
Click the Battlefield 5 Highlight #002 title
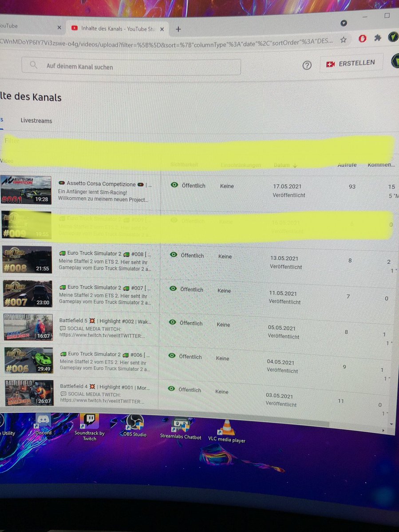point(105,321)
